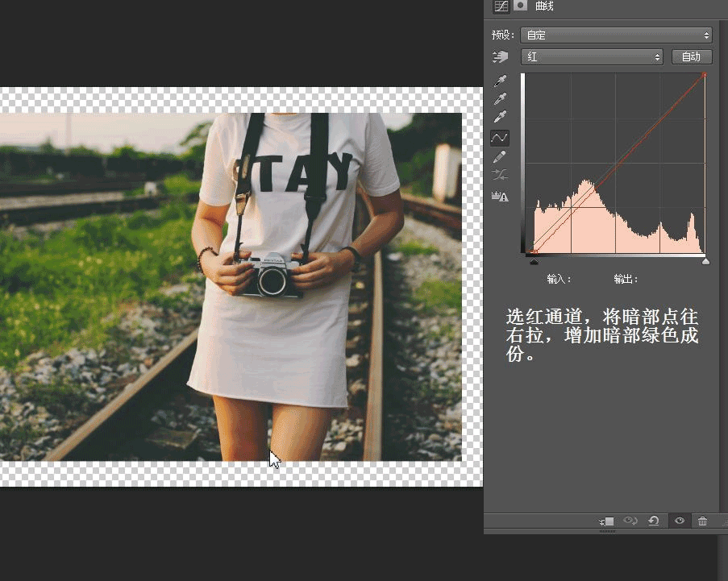The width and height of the screenshot is (728, 581).
Task: Toggle view previous state icon
Action: (630, 521)
